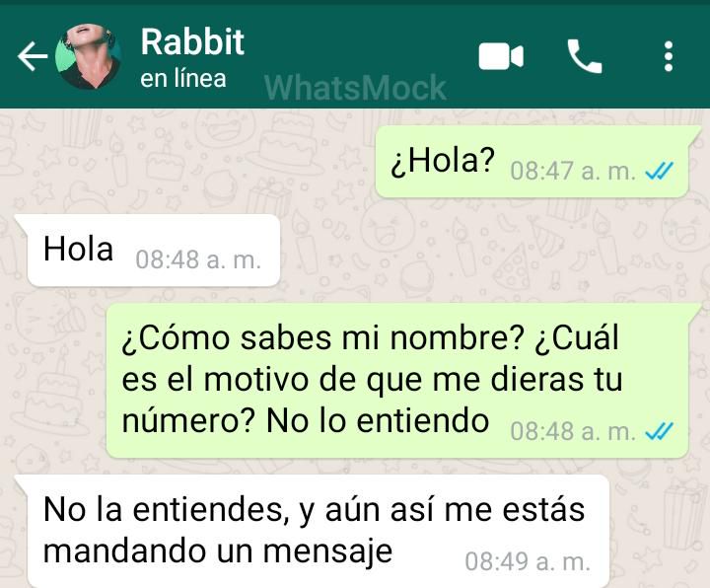710x588 pixels.
Task: Start a voice call with Rabbit
Action: [x=585, y=56]
